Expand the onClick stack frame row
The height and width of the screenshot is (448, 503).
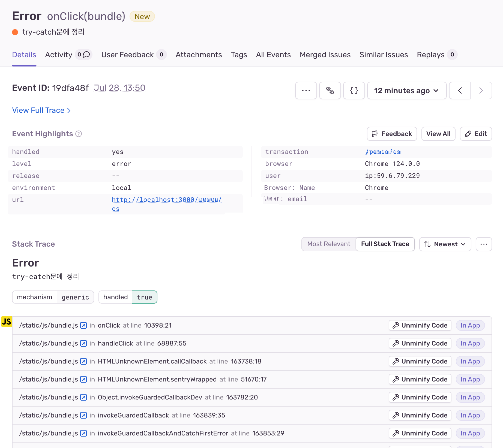point(252,325)
